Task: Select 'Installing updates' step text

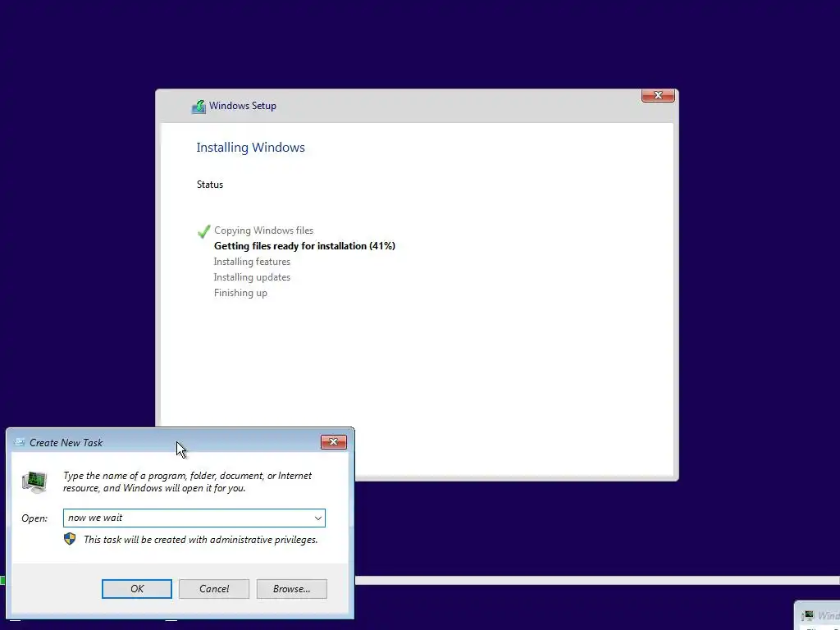Action: pos(252,277)
